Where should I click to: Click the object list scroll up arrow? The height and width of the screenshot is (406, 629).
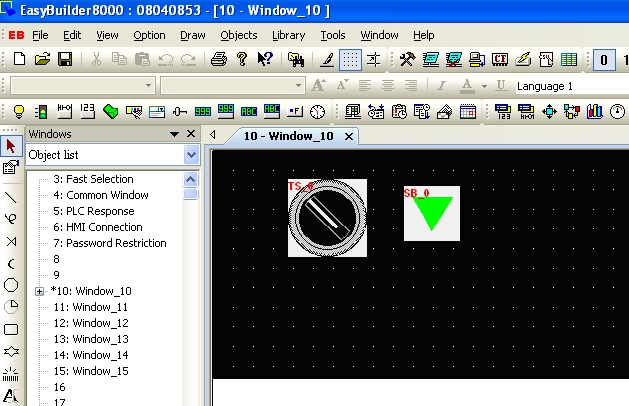click(x=191, y=179)
